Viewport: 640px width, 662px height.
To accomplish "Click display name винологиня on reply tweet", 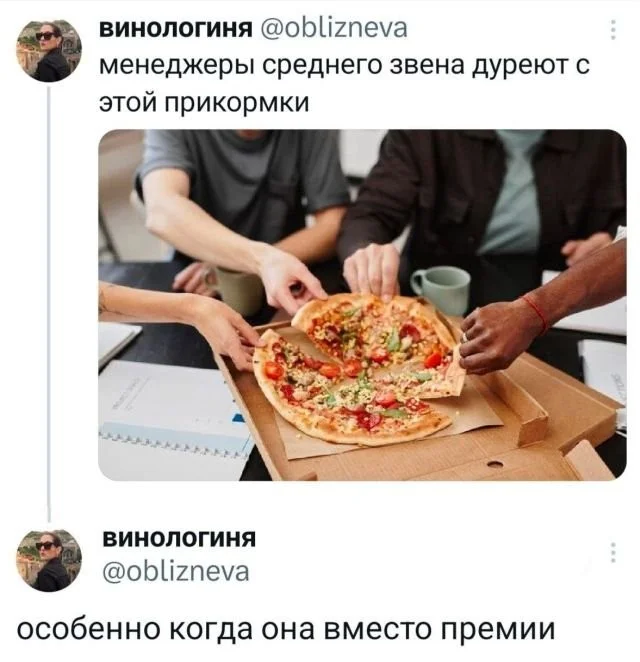I will click(x=179, y=539).
